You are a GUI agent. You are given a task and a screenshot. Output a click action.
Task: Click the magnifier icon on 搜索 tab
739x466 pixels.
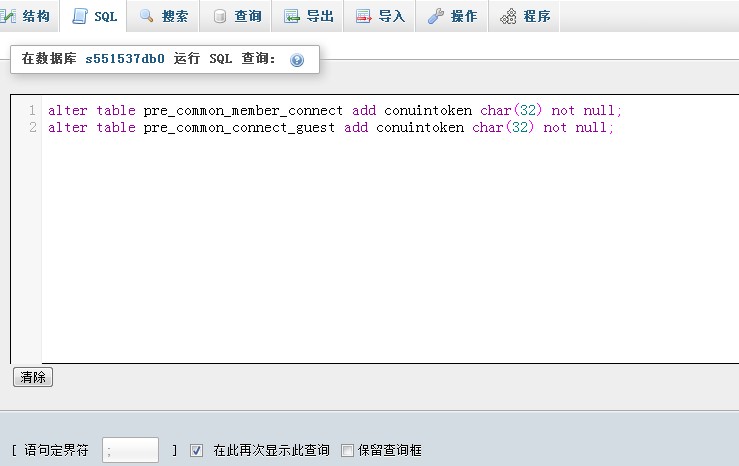(147, 16)
